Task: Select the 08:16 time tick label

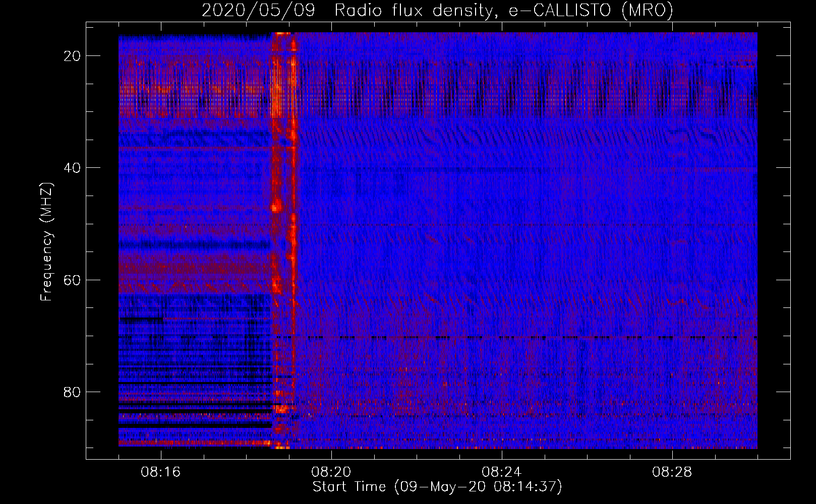Action: (x=160, y=472)
